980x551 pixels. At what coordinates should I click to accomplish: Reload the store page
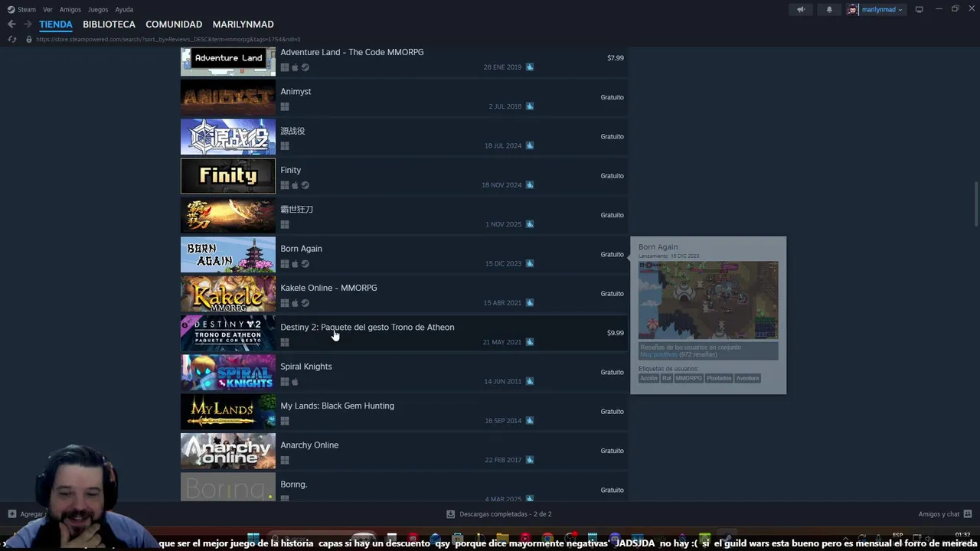pyautogui.click(x=12, y=39)
